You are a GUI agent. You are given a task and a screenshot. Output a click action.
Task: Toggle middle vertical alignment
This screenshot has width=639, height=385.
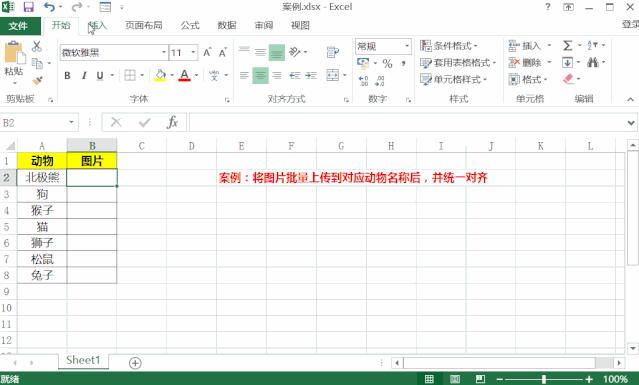[260, 52]
